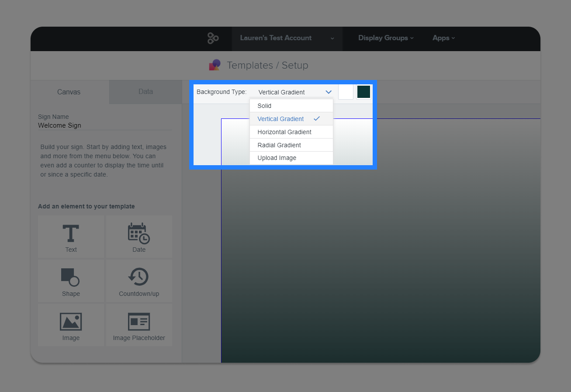Select the Radial Gradient option
571x392 pixels.
(279, 145)
